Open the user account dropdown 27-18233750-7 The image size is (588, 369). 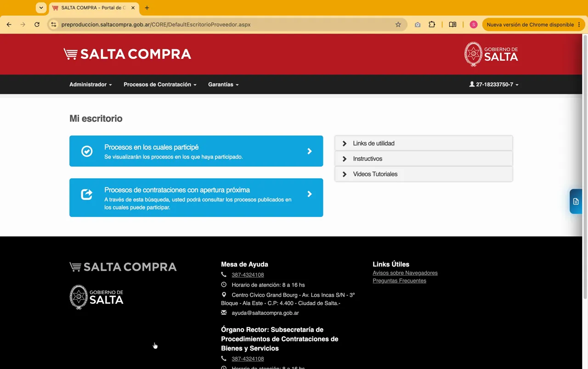[x=494, y=85]
